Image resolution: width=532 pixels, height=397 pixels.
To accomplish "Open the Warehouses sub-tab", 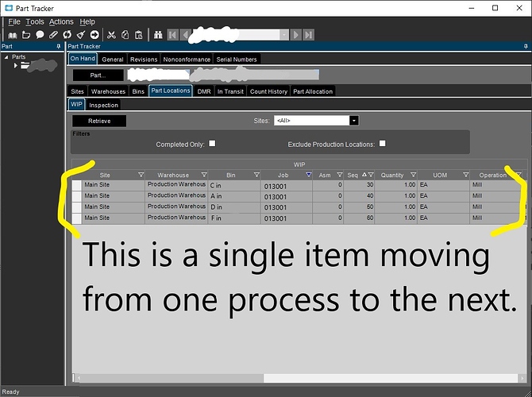I will pos(108,91).
